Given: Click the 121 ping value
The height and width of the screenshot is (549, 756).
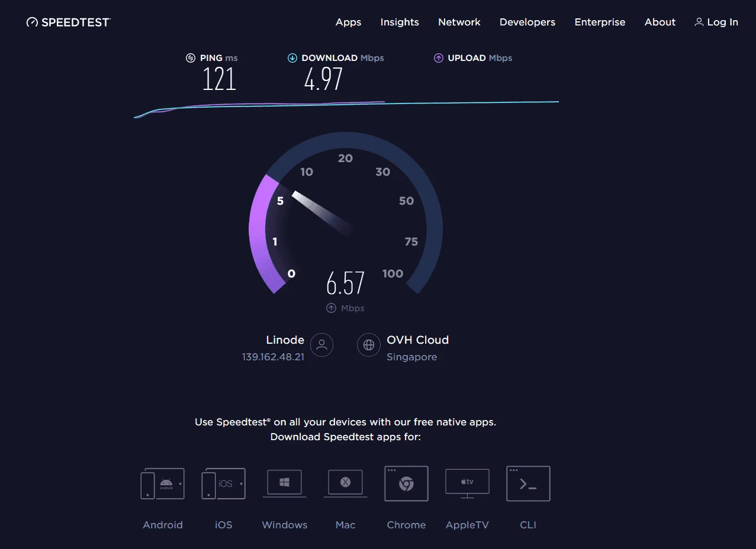Looking at the screenshot, I should point(219,79).
